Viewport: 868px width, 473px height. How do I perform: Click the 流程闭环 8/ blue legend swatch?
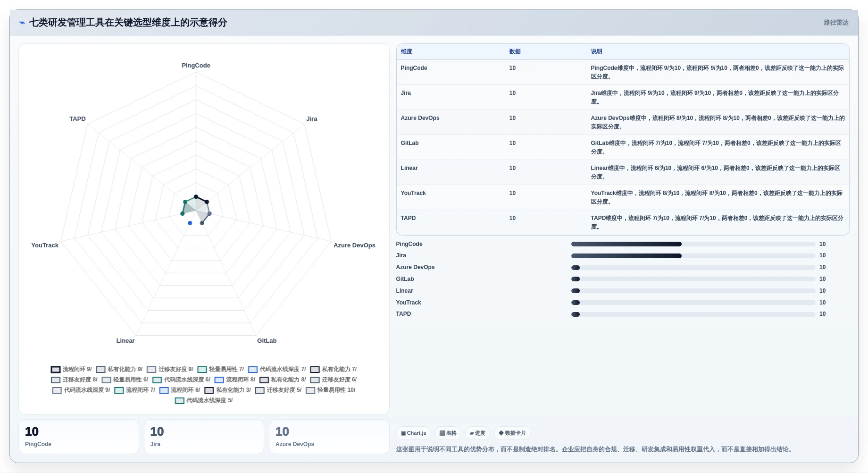[219, 380]
